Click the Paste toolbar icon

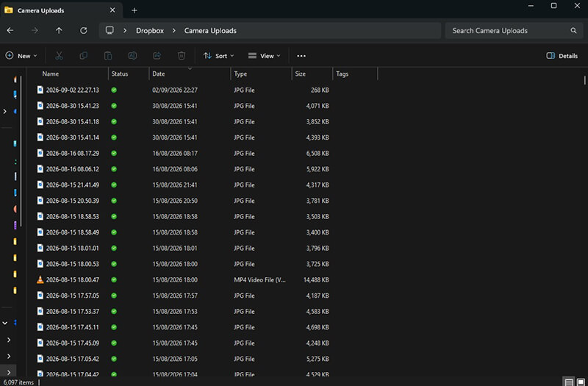pyautogui.click(x=108, y=56)
